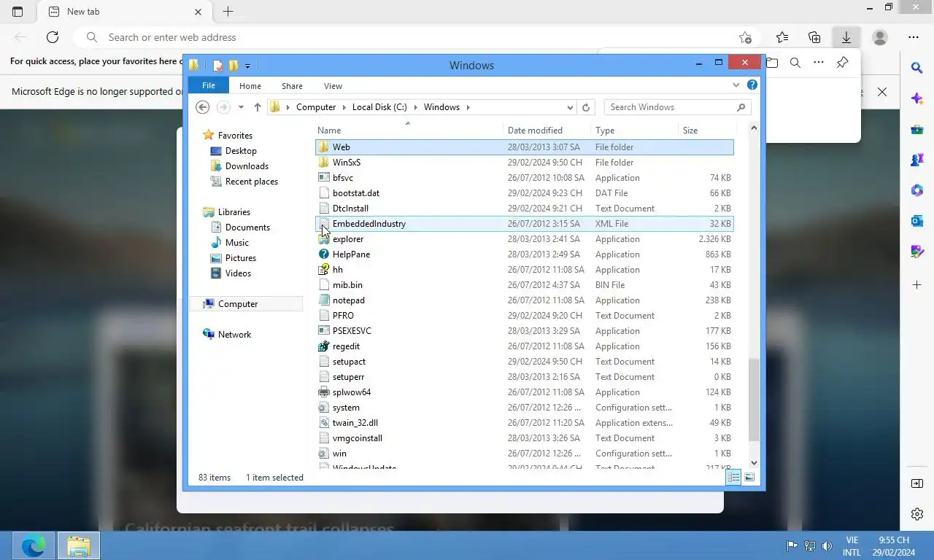Open Edge Downloads toolbar button
This screenshot has height=560, width=934.
846,37
